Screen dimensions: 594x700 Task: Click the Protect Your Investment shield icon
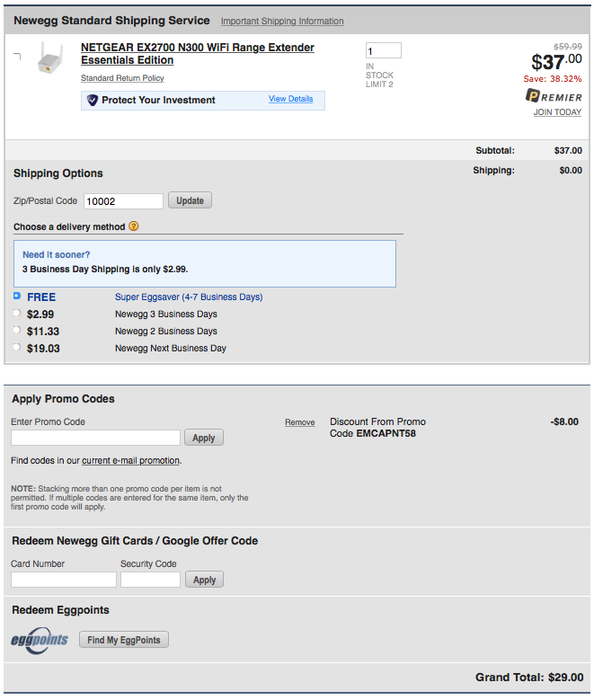click(93, 100)
